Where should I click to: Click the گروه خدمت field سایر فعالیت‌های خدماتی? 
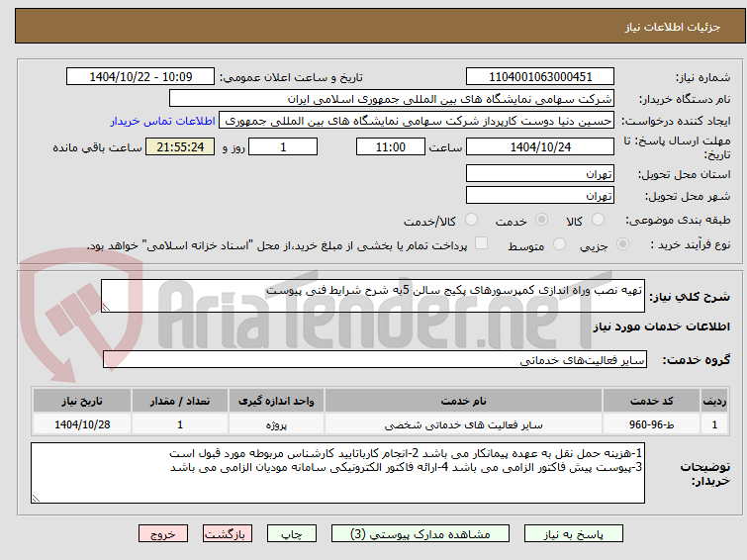[375, 359]
